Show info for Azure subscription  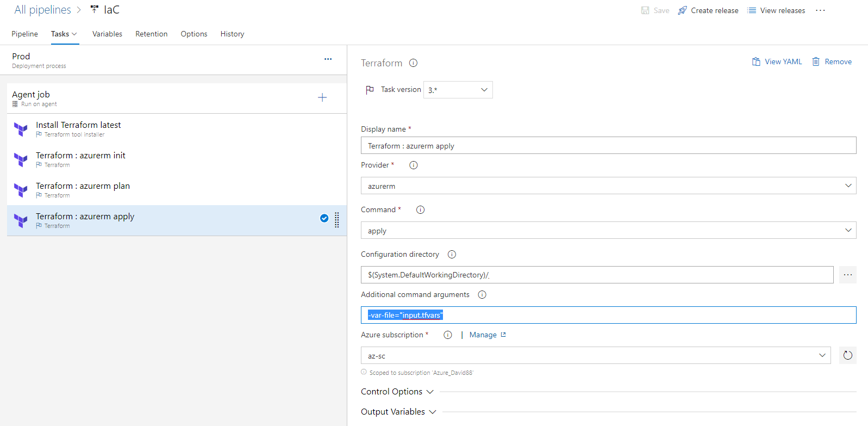click(x=448, y=335)
